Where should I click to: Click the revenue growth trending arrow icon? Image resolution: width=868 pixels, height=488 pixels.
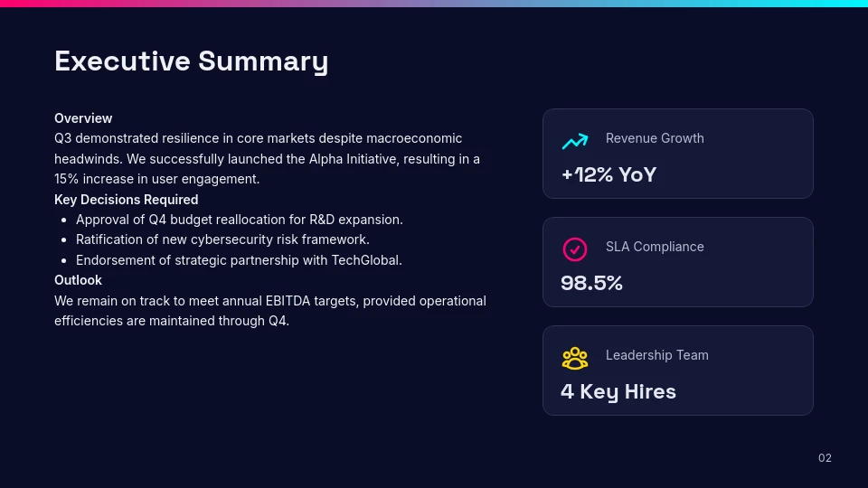point(575,141)
